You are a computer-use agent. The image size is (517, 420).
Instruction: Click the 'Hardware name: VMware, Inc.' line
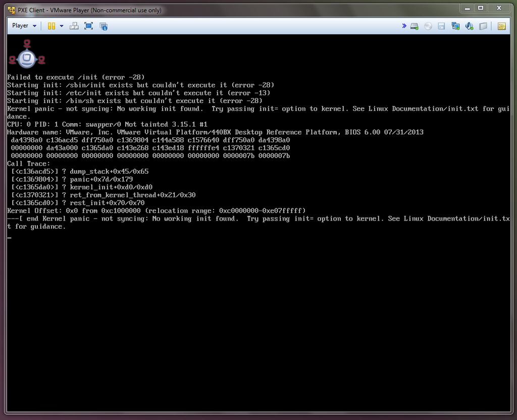tap(215, 132)
